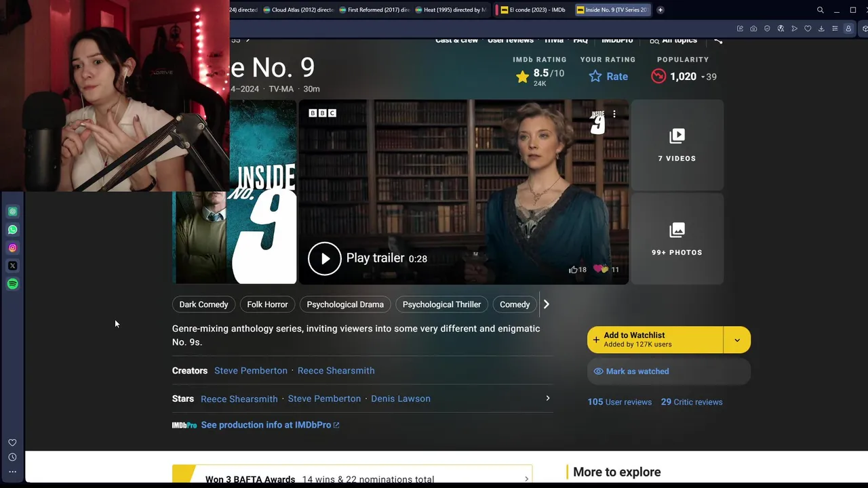
Task: Click the player arrow icon in the toolbar
Action: point(794,28)
